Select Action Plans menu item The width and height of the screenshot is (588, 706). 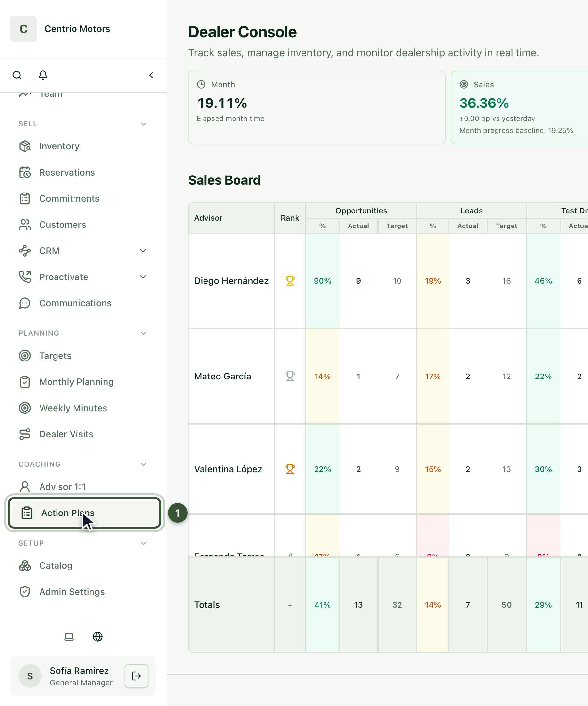pyautogui.click(x=85, y=513)
